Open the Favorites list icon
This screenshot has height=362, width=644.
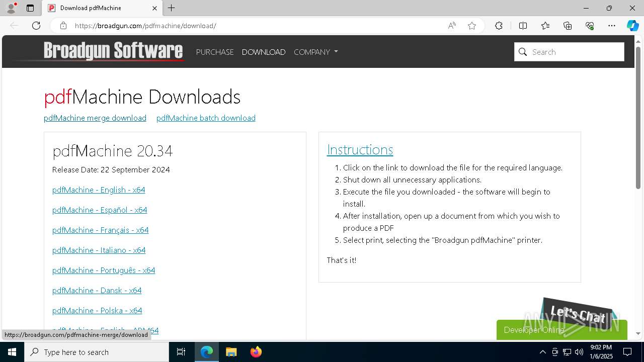point(545,26)
